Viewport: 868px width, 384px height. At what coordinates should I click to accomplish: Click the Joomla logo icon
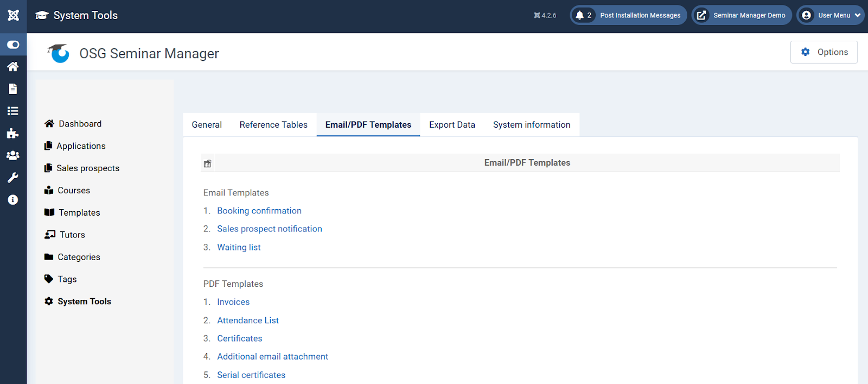(x=13, y=15)
